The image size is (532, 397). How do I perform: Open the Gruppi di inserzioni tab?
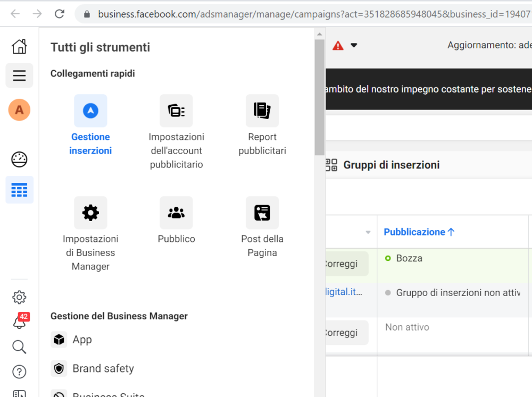coord(391,165)
